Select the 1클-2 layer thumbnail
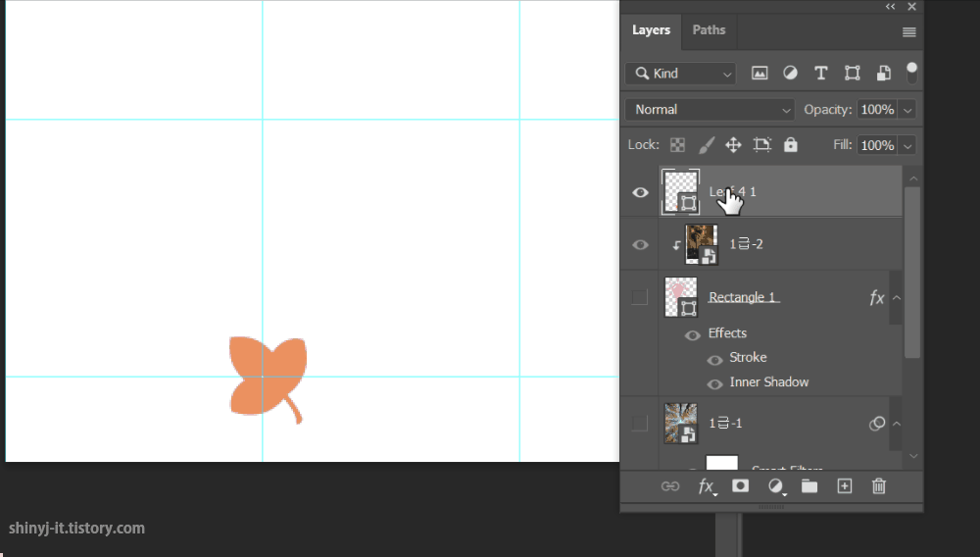 pos(702,244)
